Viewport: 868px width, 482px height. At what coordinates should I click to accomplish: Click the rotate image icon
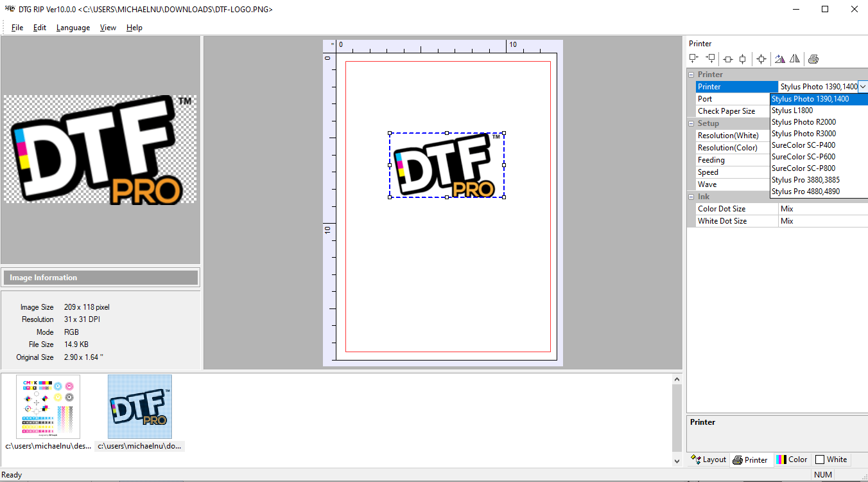pos(779,59)
